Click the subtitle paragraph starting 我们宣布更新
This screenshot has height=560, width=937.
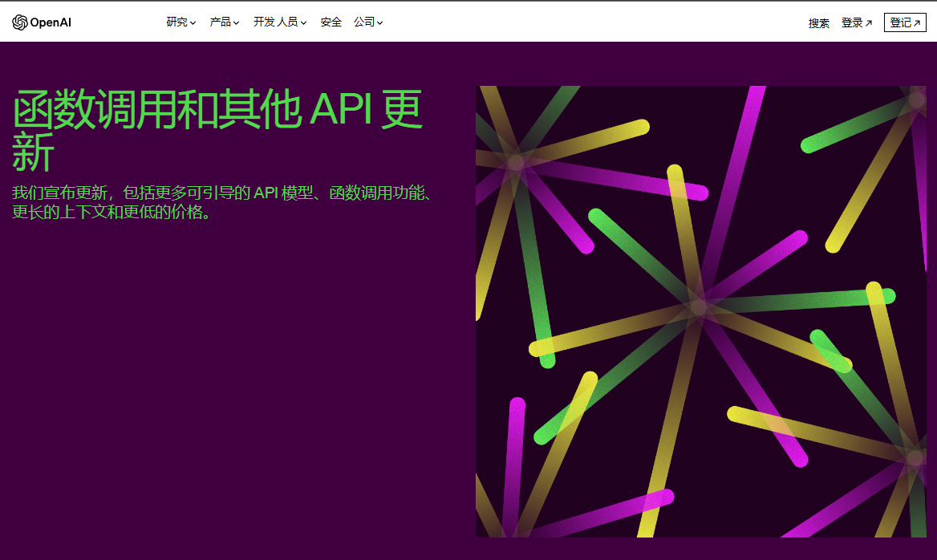tap(223, 203)
